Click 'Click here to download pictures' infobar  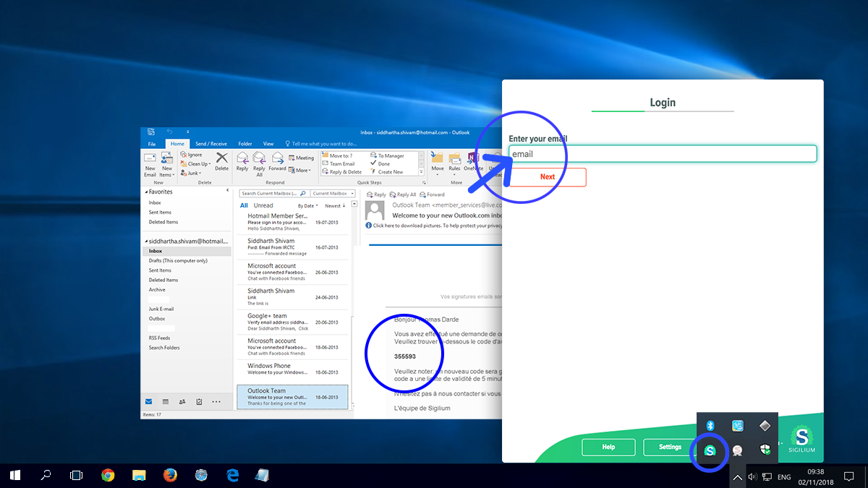click(x=435, y=226)
